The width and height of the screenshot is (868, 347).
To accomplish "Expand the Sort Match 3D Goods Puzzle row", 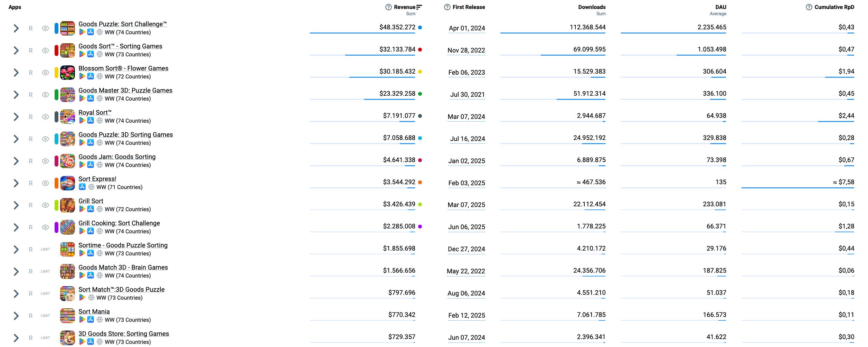I will (x=16, y=294).
